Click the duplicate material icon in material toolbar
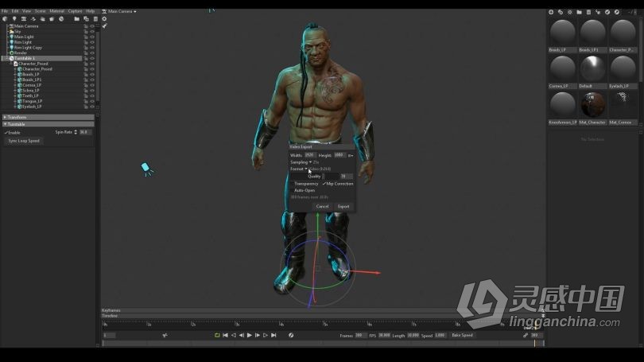Viewport: 644px width, 362px height. pyautogui.click(x=561, y=12)
